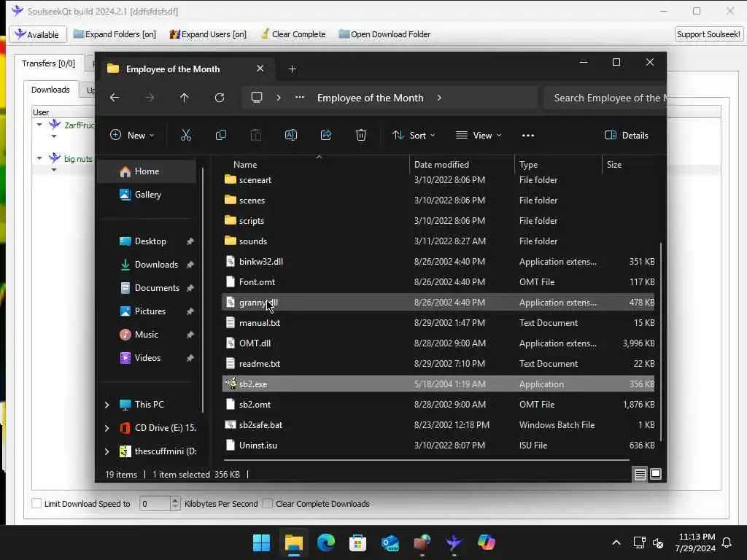This screenshot has width=747, height=560.
Task: Click the Copy icon in Explorer toolbar
Action: (x=220, y=135)
